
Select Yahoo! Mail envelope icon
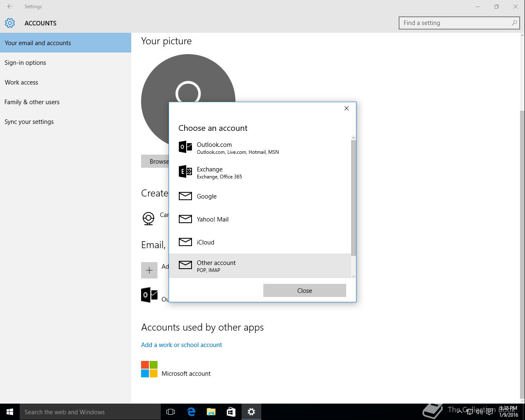pos(185,219)
